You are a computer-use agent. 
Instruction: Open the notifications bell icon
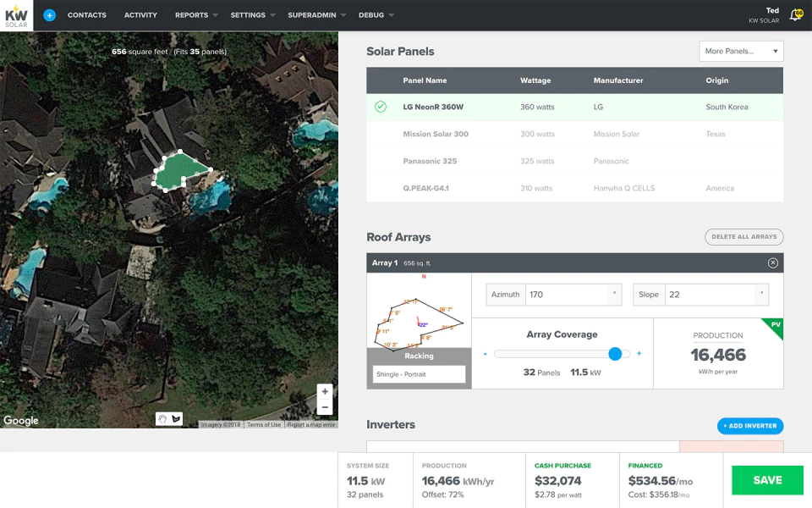pos(795,15)
